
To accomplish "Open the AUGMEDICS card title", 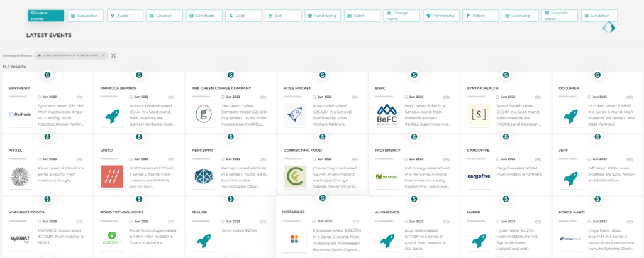I will click(387, 212).
